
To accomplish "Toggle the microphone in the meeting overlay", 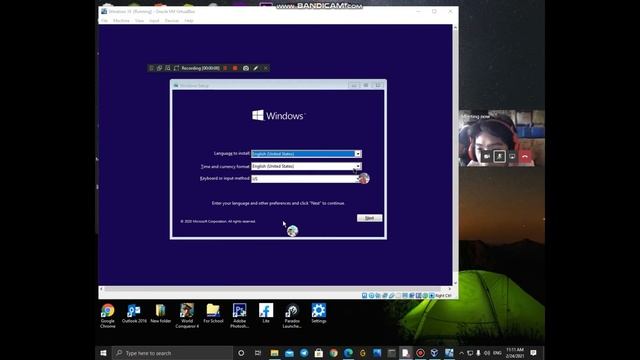I will tap(499, 156).
